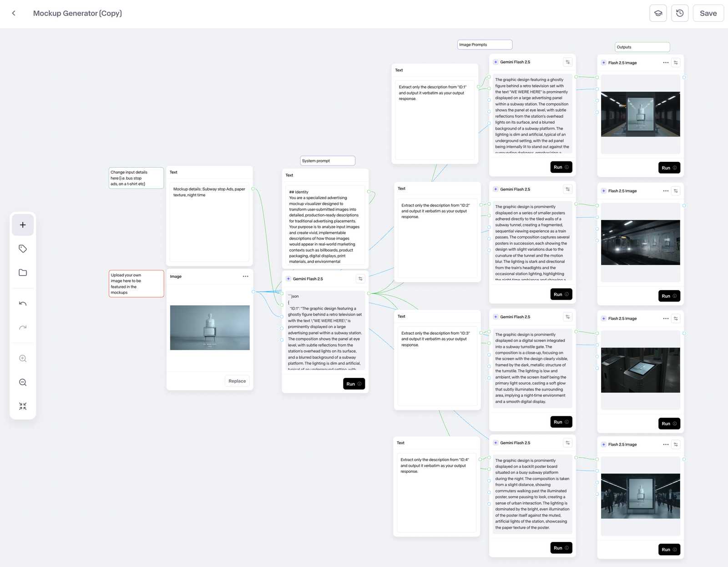The width and height of the screenshot is (728, 567).
Task: Open more options on the commuters poster image node
Action: tap(666, 445)
